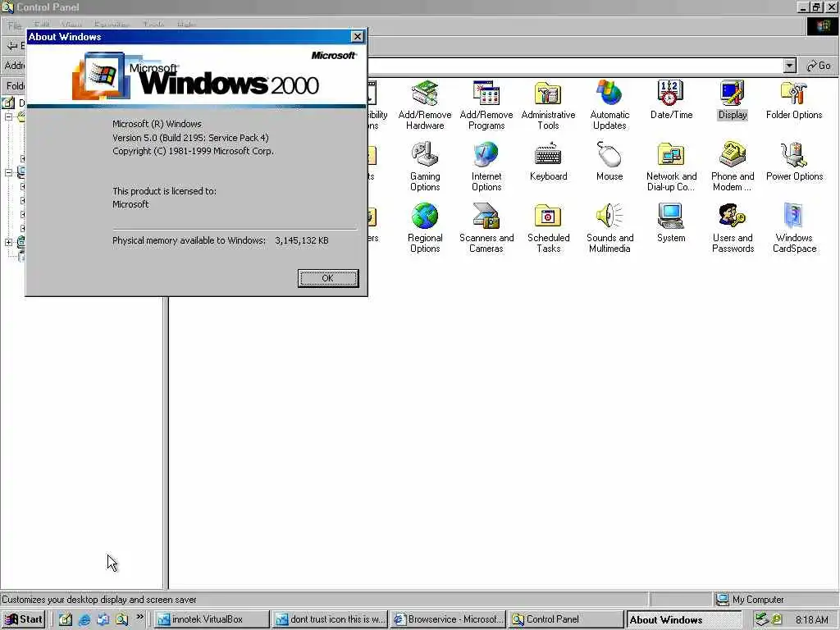This screenshot has width=840, height=630.
Task: Select the Display icon
Action: (733, 99)
